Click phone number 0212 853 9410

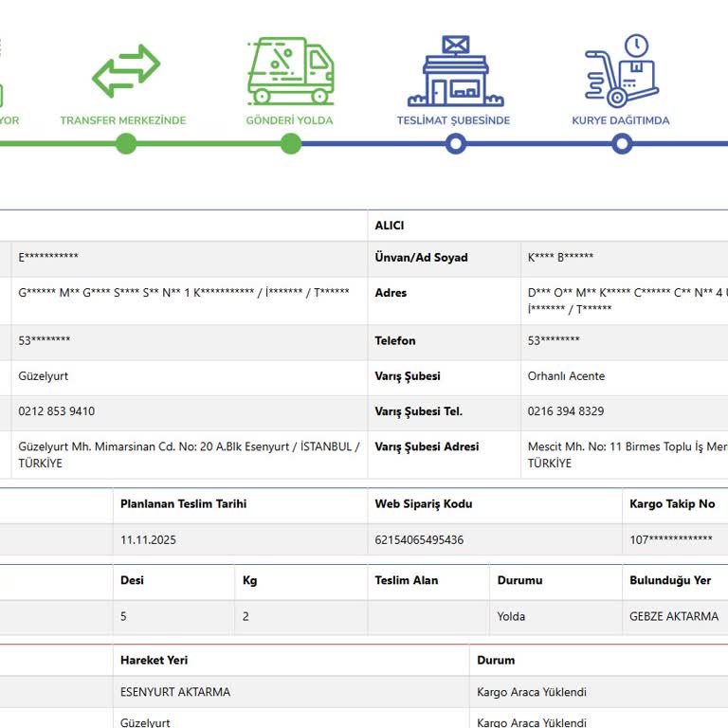coord(56,411)
